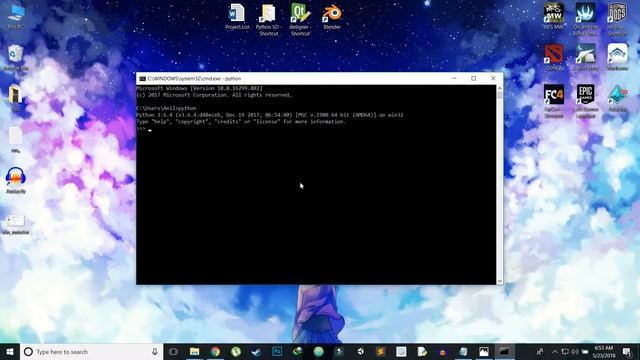This screenshot has height=360, width=640.
Task: Minimize the cmd.exe python window
Action: click(x=454, y=78)
